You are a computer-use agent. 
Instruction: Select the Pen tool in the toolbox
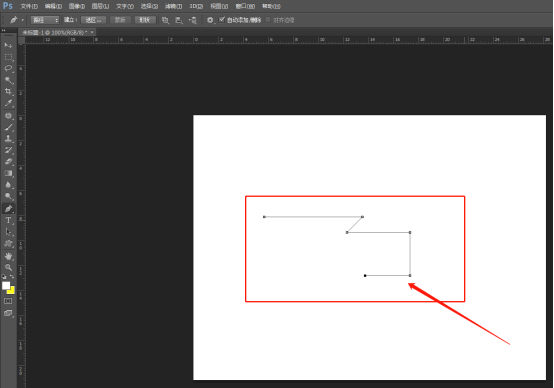8,208
